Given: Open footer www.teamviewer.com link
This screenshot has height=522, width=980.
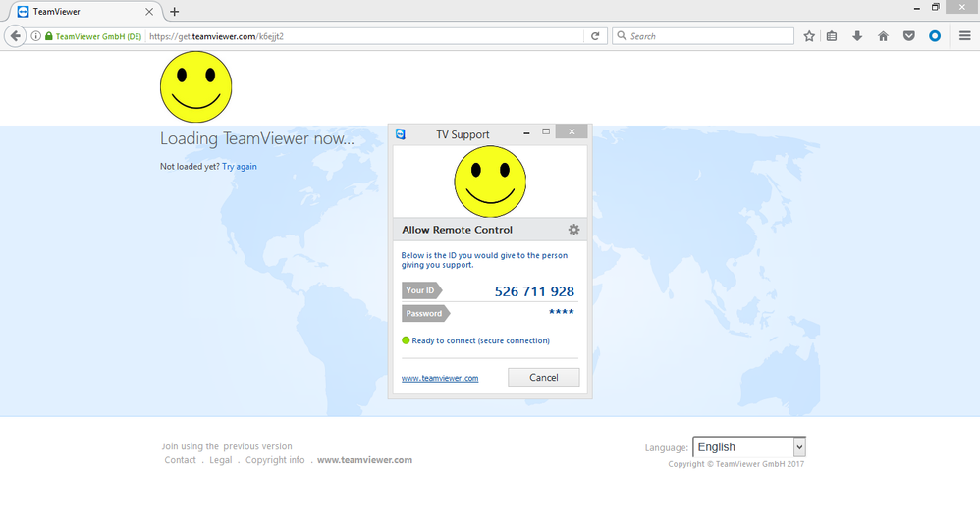Looking at the screenshot, I should coord(364,460).
